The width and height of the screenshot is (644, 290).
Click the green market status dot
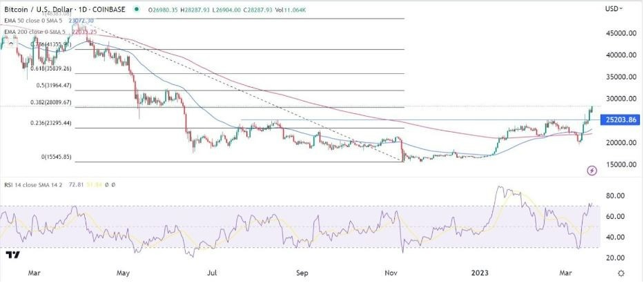(x=137, y=9)
